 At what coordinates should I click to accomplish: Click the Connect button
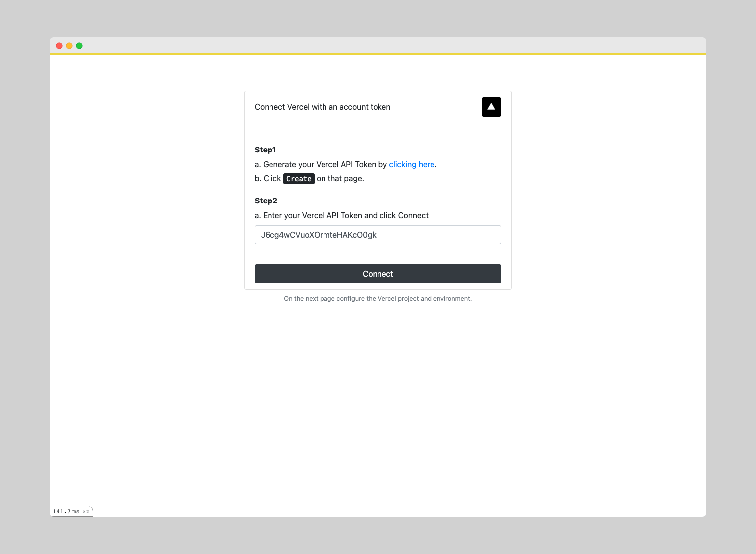coord(378,274)
